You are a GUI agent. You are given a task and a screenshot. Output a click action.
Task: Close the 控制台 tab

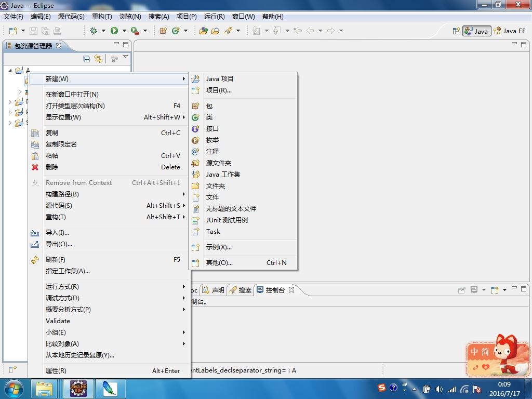point(291,290)
